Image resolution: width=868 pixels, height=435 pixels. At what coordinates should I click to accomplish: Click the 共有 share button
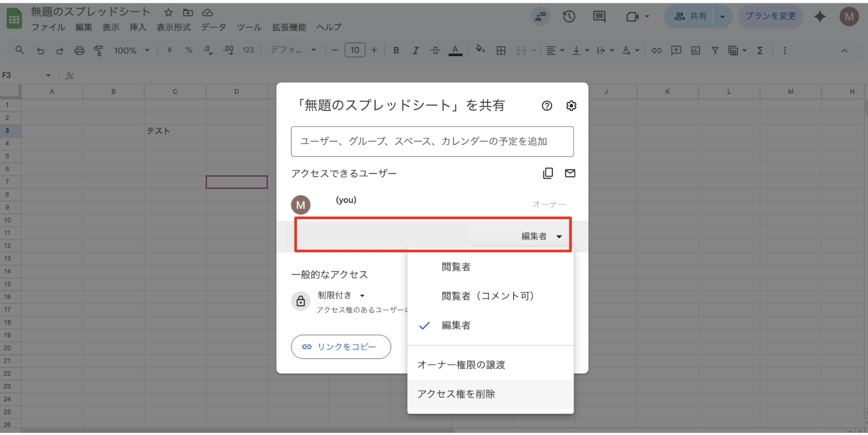[x=689, y=17]
